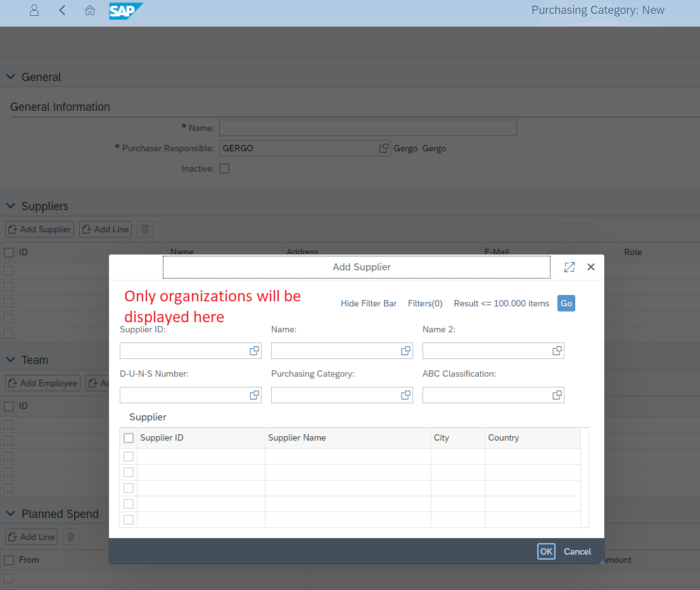Viewport: 700px width, 590px height.
Task: Click Hide Filter Bar link
Action: coord(369,304)
